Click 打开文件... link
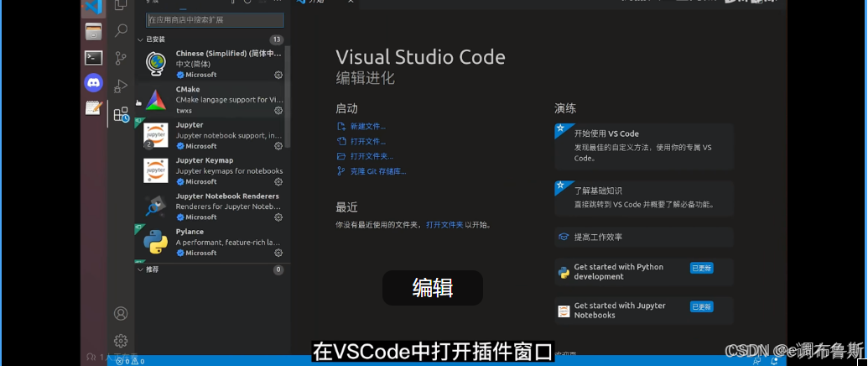868x366 pixels. (367, 142)
